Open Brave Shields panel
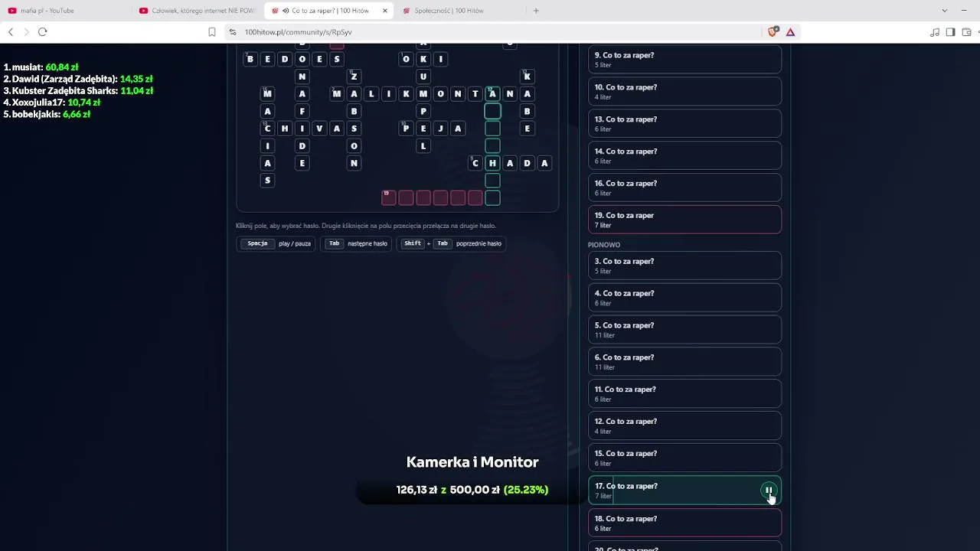Viewport: 980px width, 551px height. coord(773,32)
